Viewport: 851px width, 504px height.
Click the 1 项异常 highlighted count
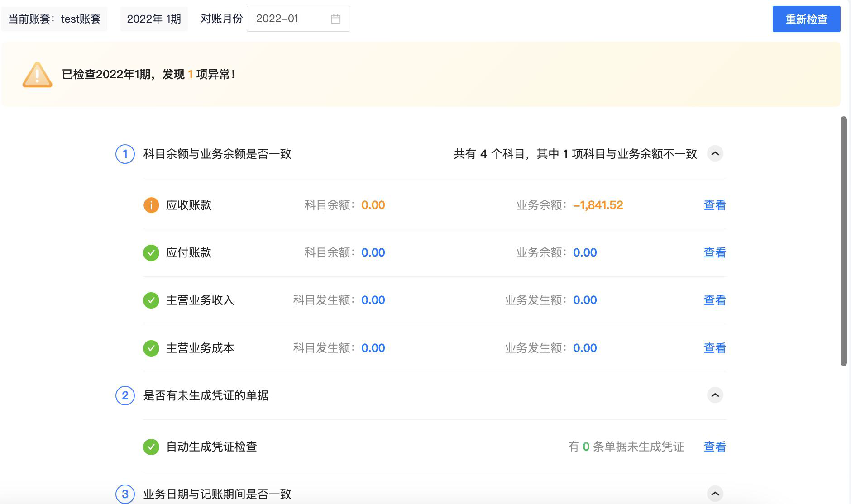[x=191, y=74]
